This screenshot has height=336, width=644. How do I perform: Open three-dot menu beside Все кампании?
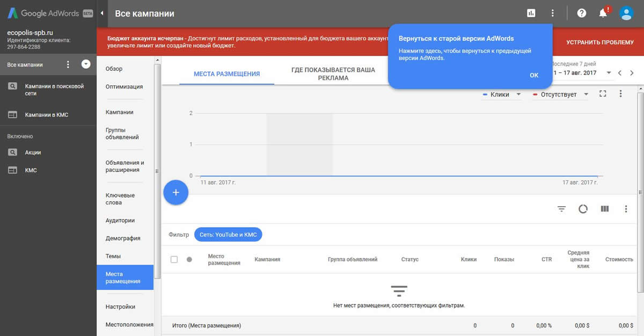click(68, 64)
